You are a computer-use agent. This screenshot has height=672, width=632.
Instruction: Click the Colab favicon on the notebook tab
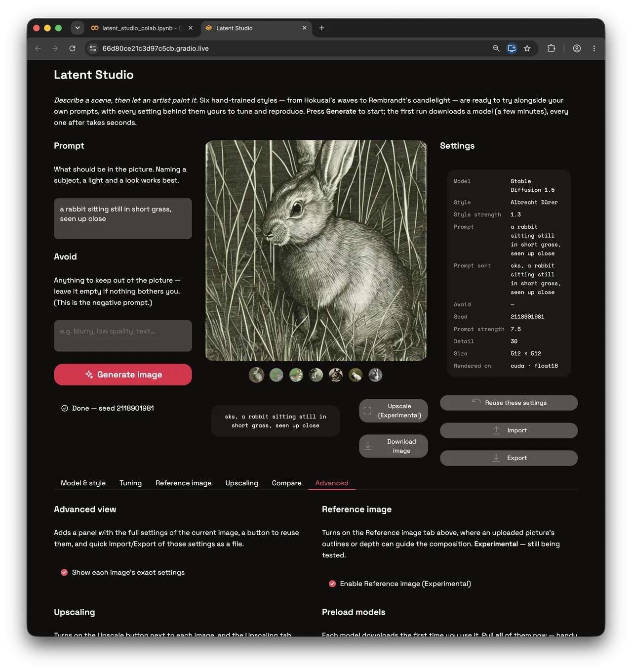coord(95,28)
